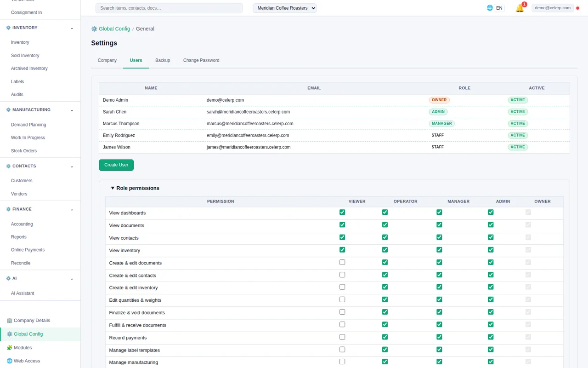This screenshot has width=588, height=368.
Task: Open the AI Assistant link
Action: point(23,293)
